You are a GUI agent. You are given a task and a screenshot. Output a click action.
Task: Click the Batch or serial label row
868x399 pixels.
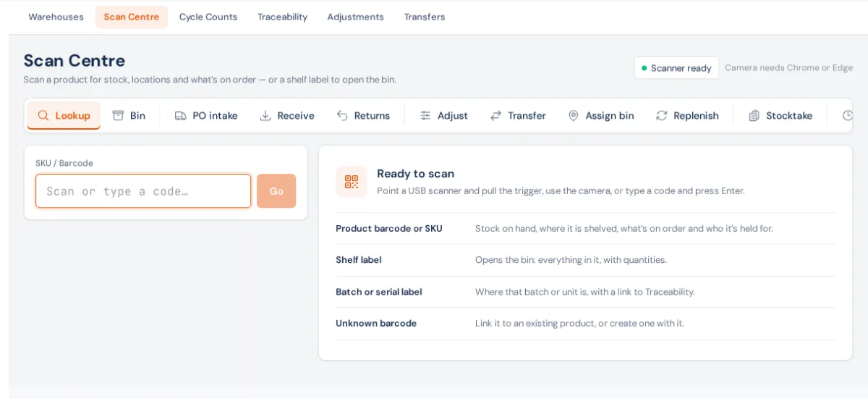tap(585, 292)
